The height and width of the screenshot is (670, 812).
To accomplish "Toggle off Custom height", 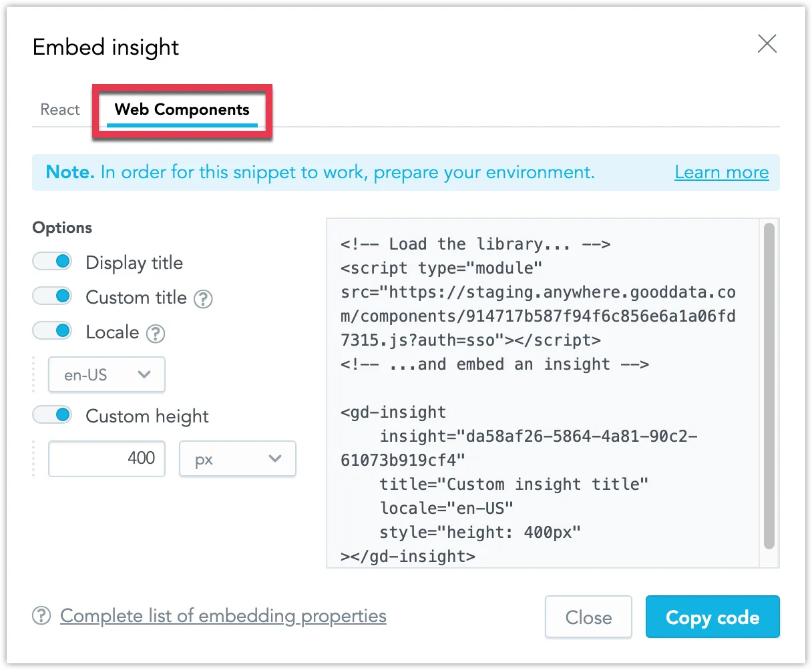I will 52,414.
